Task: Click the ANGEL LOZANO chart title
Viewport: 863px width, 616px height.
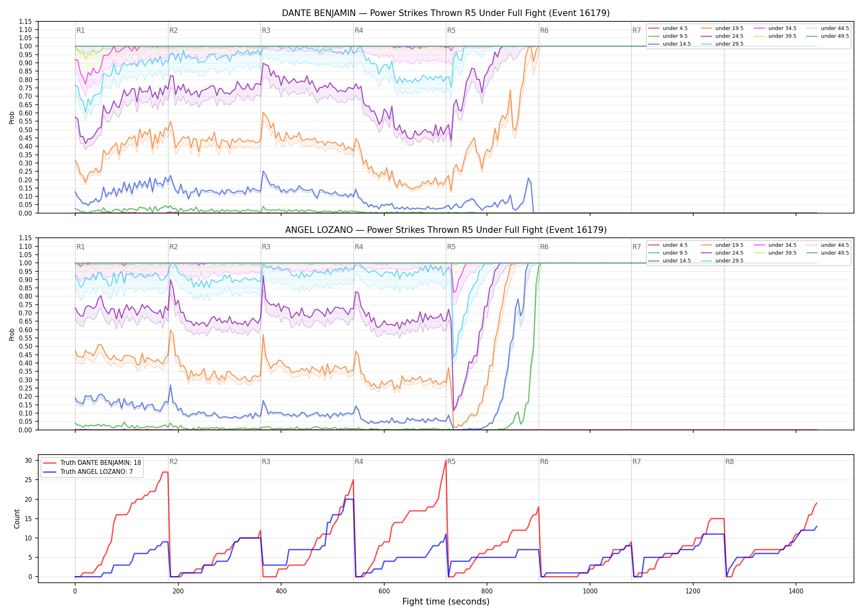Action: point(445,230)
